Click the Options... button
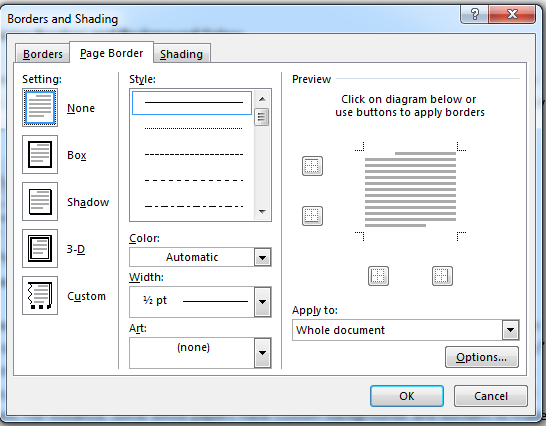The image size is (546, 426). pyautogui.click(x=482, y=357)
